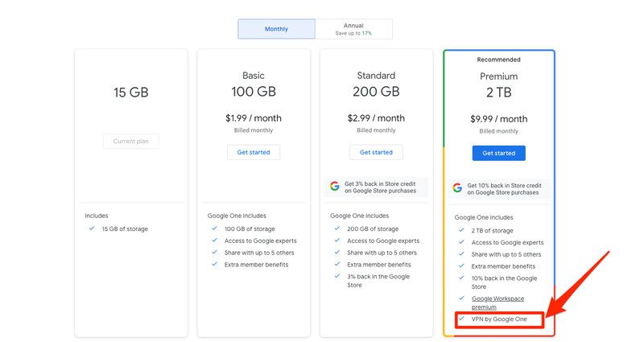Click '200 GB of storage' feature text

(x=373, y=229)
